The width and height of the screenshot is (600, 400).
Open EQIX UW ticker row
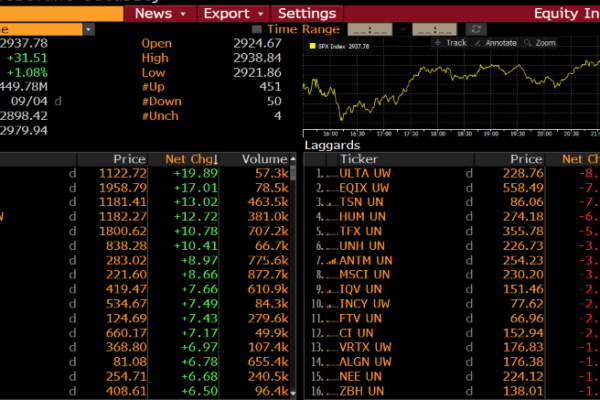click(x=364, y=188)
